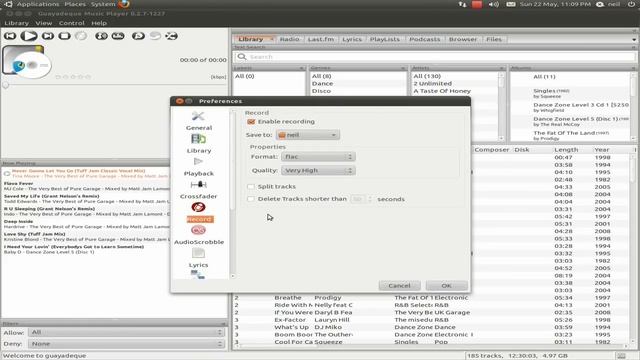
Task: Enable Delete Tracks shorter than checkbox
Action: click(x=251, y=199)
